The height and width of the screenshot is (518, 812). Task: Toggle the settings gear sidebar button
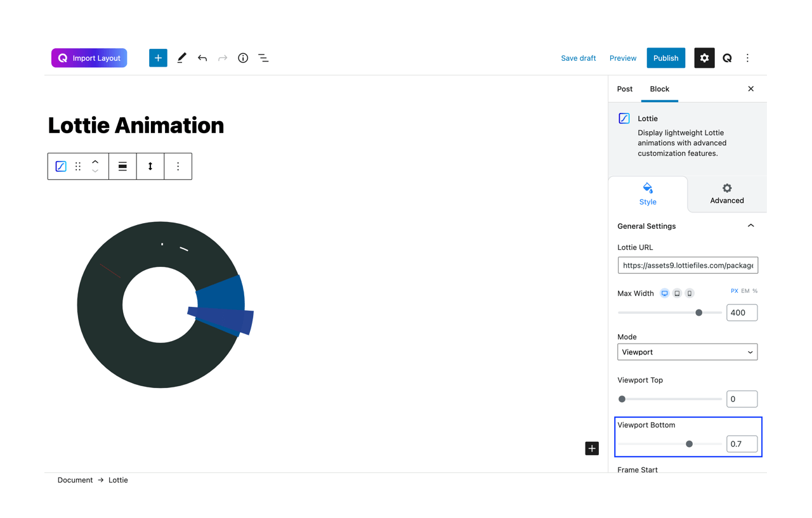(704, 58)
